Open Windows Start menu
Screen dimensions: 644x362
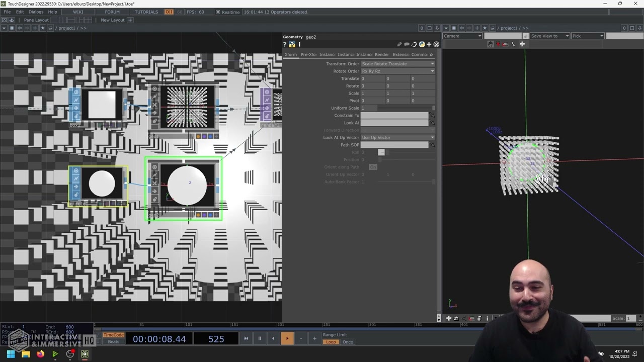tap(11, 354)
